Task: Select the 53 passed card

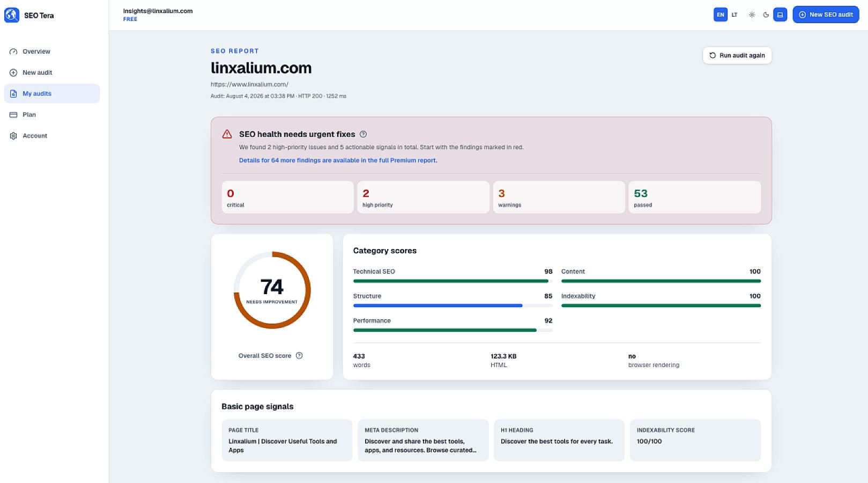Action: [x=695, y=197]
